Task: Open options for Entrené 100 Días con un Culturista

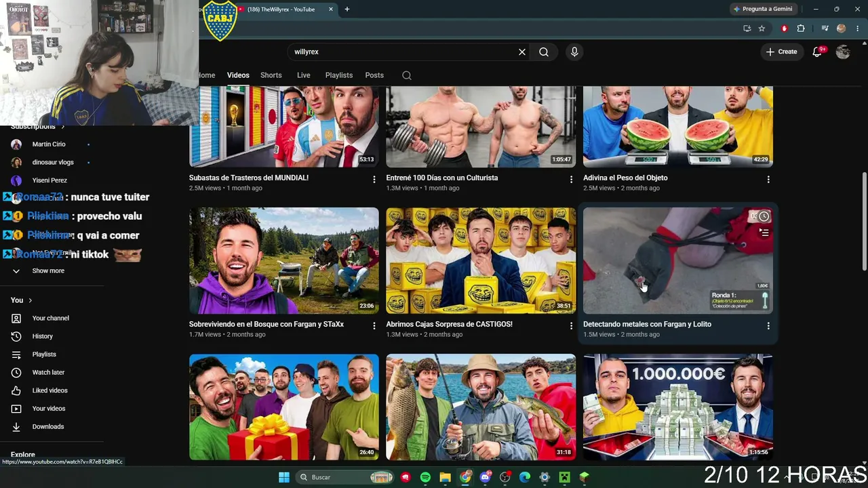Action: pyautogui.click(x=571, y=180)
